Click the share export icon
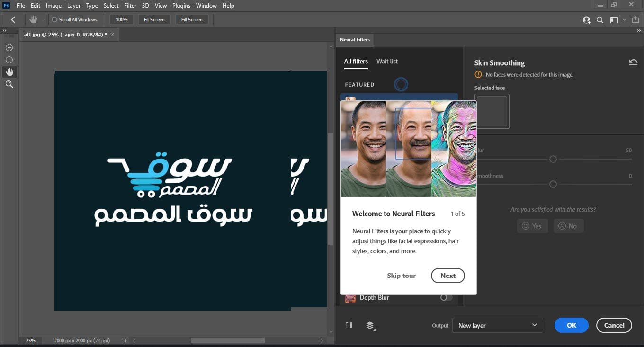 tap(635, 20)
